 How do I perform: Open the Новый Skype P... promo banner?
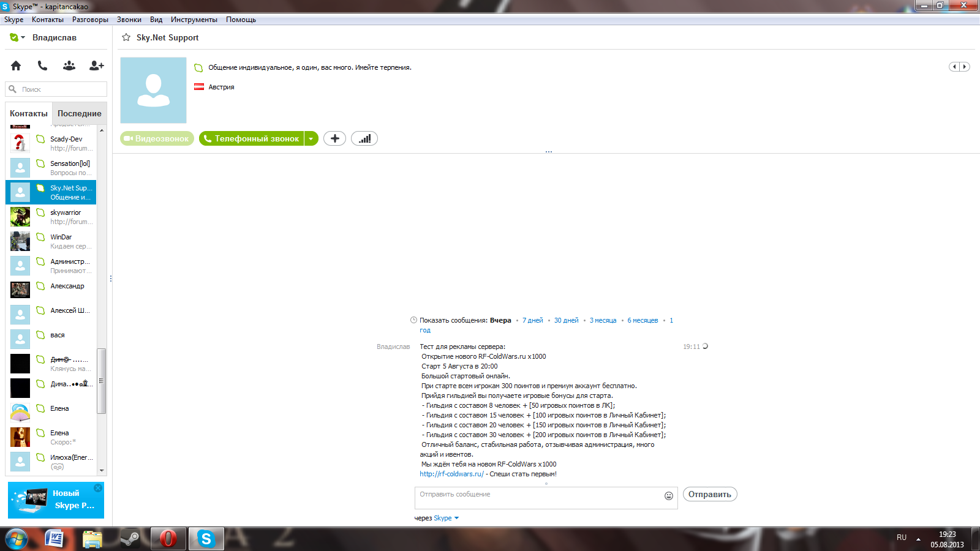click(x=56, y=500)
